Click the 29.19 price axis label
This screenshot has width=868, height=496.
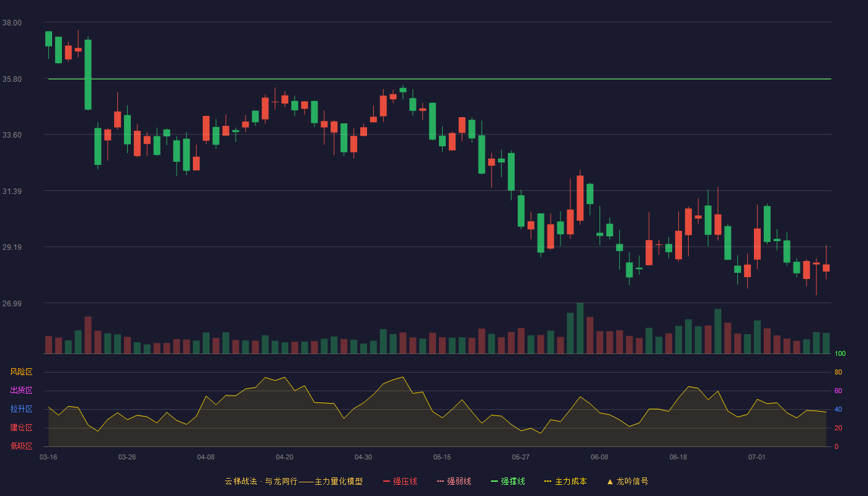pos(12,247)
